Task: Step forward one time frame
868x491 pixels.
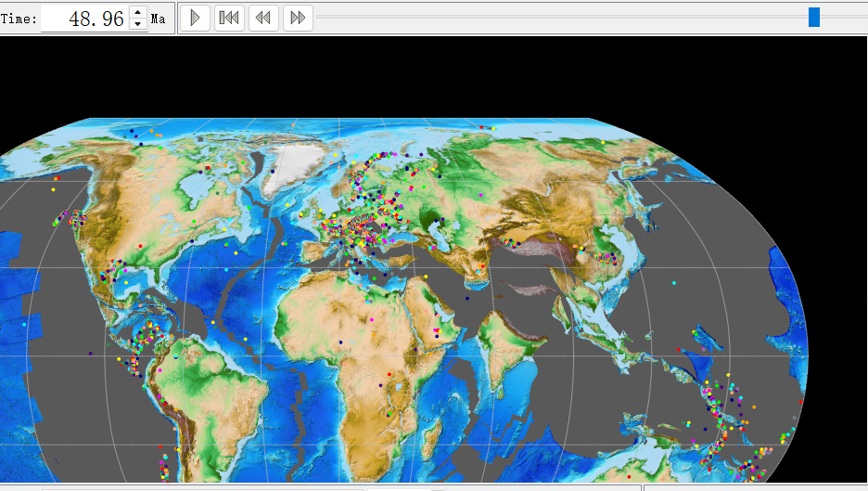Action: pos(297,18)
